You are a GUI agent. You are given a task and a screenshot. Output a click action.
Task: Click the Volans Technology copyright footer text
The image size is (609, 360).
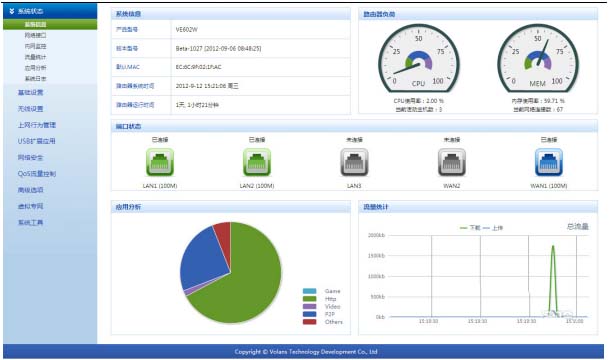coord(306,352)
